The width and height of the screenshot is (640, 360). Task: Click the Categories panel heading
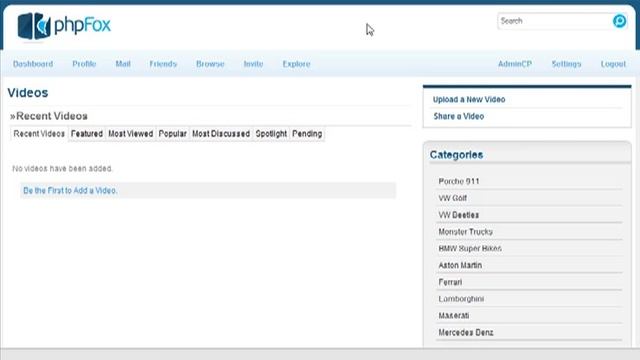pyautogui.click(x=456, y=155)
